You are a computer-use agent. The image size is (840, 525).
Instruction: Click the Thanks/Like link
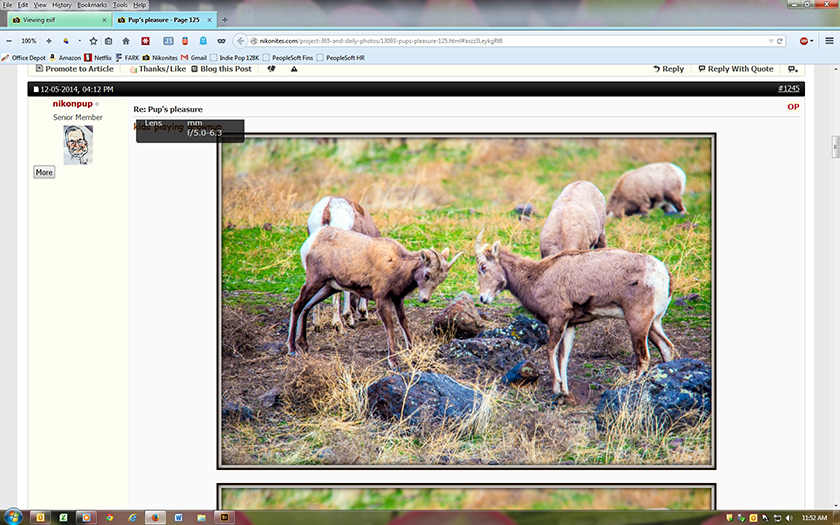tap(158, 69)
